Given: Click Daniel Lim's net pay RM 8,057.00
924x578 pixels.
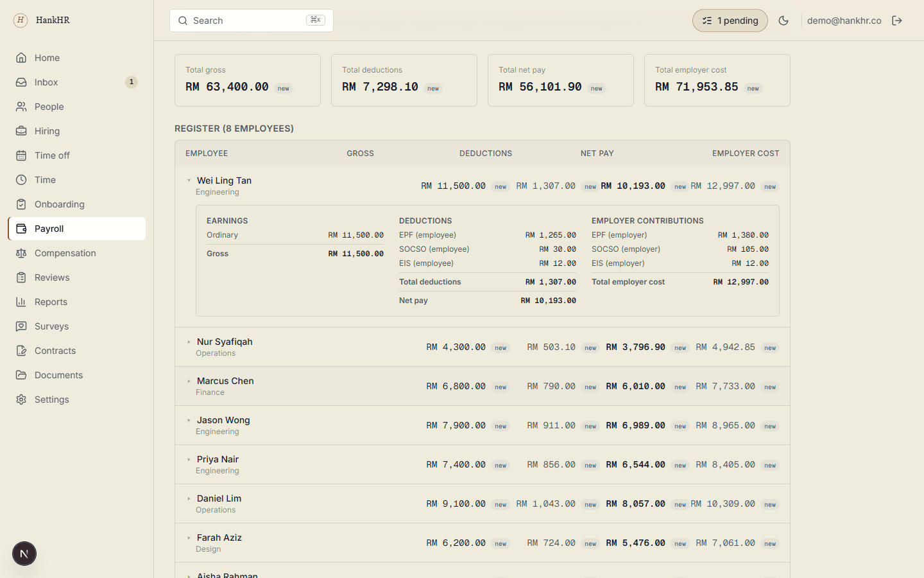Looking at the screenshot, I should [636, 504].
